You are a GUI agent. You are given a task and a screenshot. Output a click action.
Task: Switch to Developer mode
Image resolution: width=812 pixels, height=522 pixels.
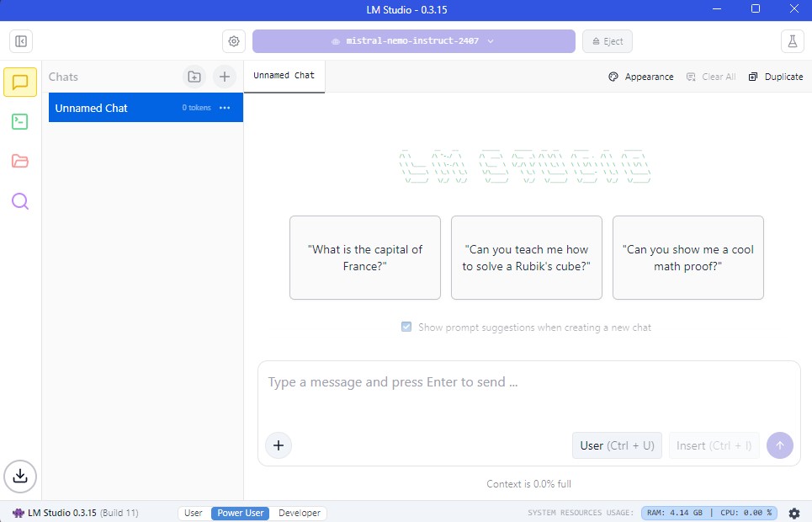(x=300, y=513)
